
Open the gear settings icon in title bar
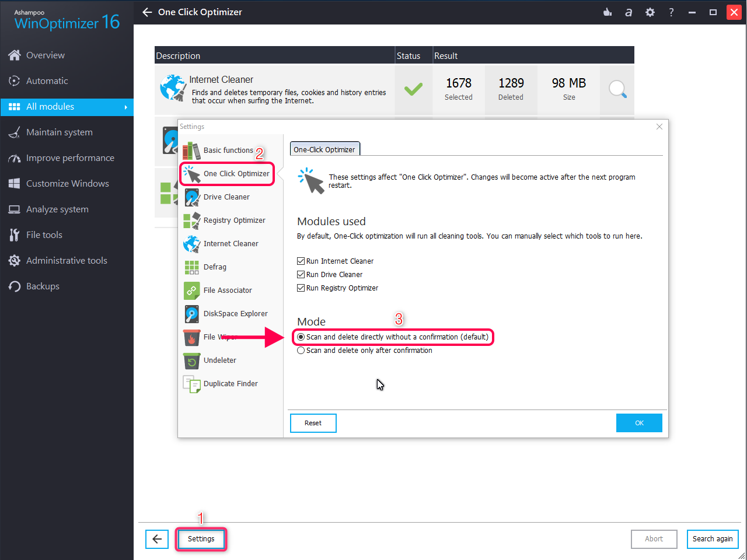(x=650, y=12)
